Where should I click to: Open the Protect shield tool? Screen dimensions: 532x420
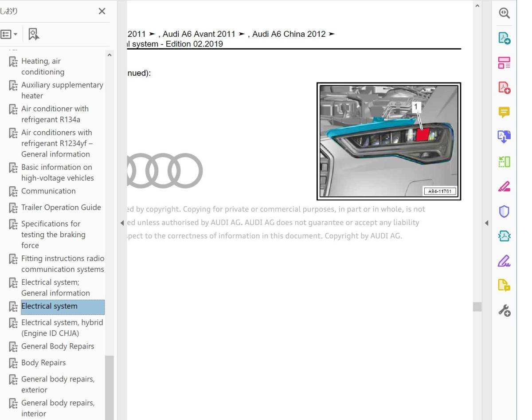point(505,212)
